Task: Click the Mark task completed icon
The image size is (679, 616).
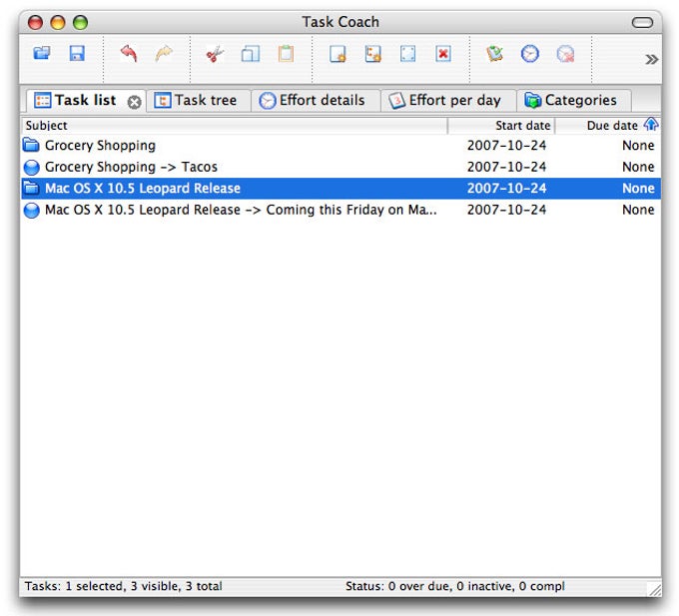Action: 494,54
